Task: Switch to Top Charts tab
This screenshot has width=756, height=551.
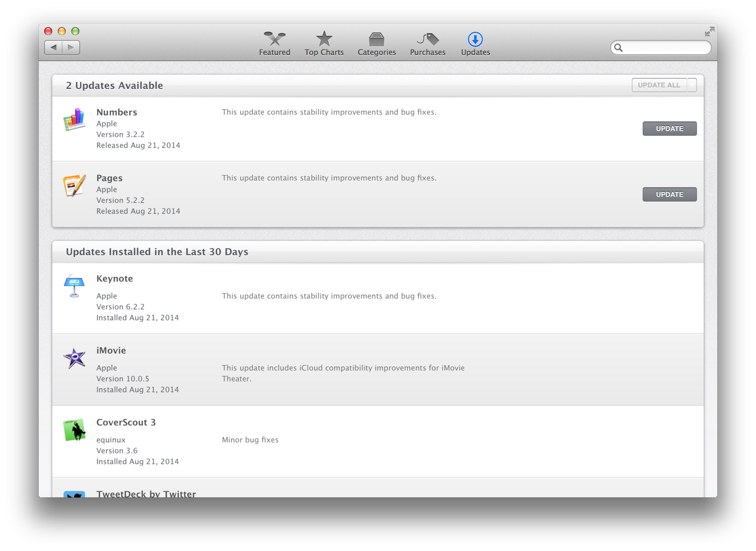Action: click(324, 44)
